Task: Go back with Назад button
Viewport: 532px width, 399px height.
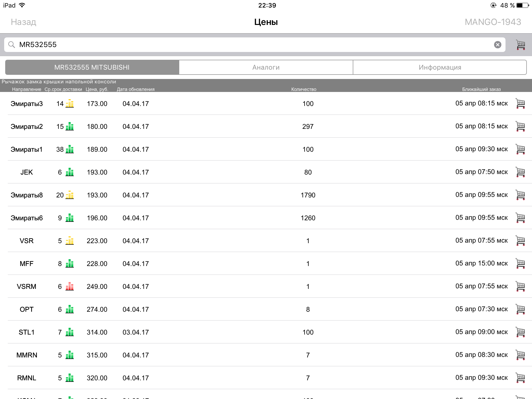Action: pos(23,22)
